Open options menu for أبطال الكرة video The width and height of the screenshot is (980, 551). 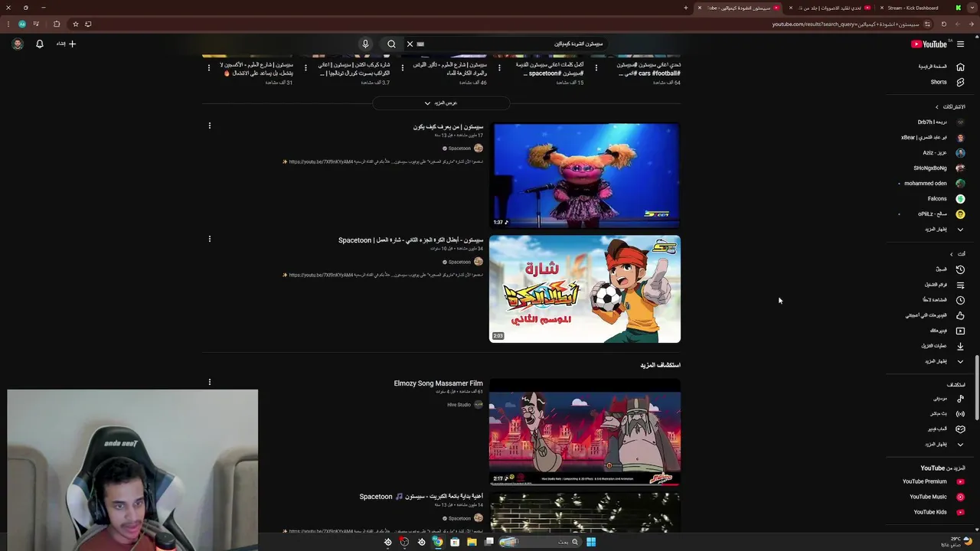click(209, 239)
